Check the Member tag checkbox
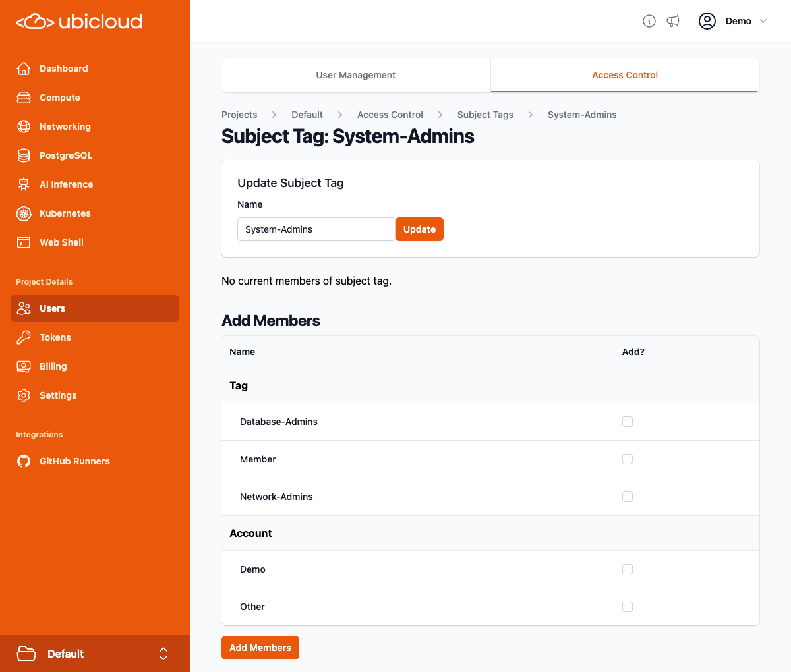This screenshot has height=672, width=791. click(628, 459)
